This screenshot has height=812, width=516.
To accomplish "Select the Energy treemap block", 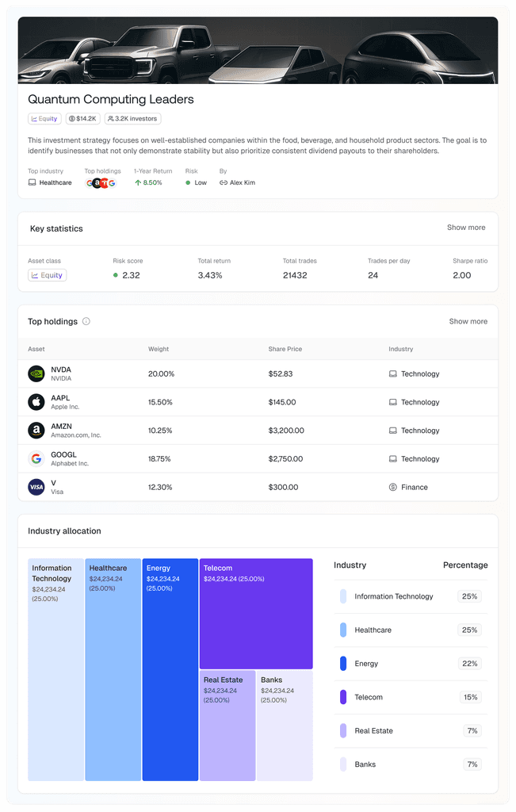I will coord(170,669).
